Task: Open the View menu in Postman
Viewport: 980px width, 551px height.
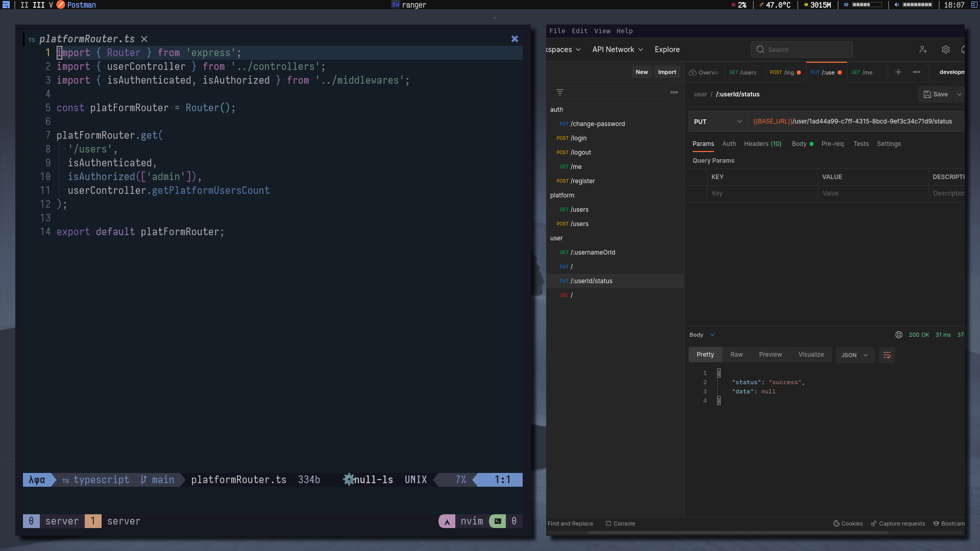Action: point(602,31)
